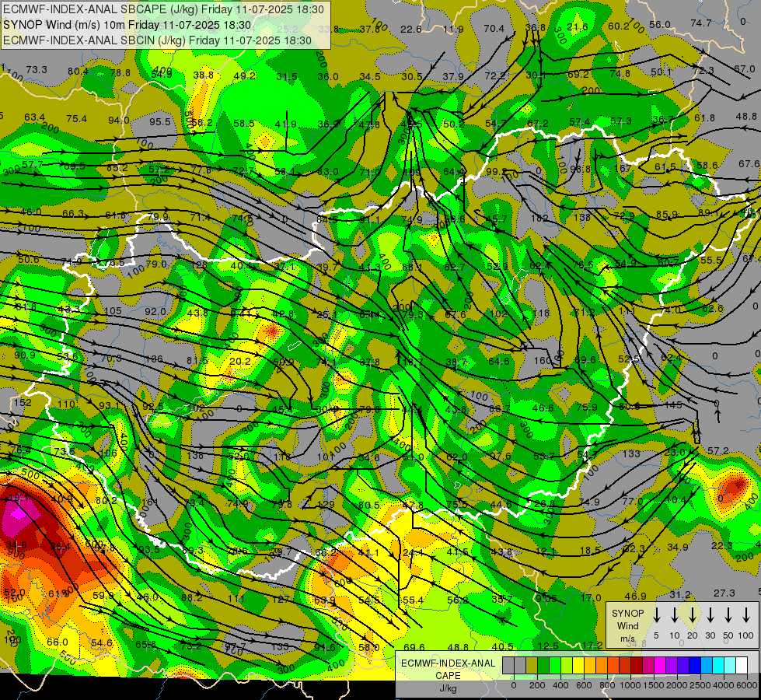Click map value 160

(x=543, y=360)
